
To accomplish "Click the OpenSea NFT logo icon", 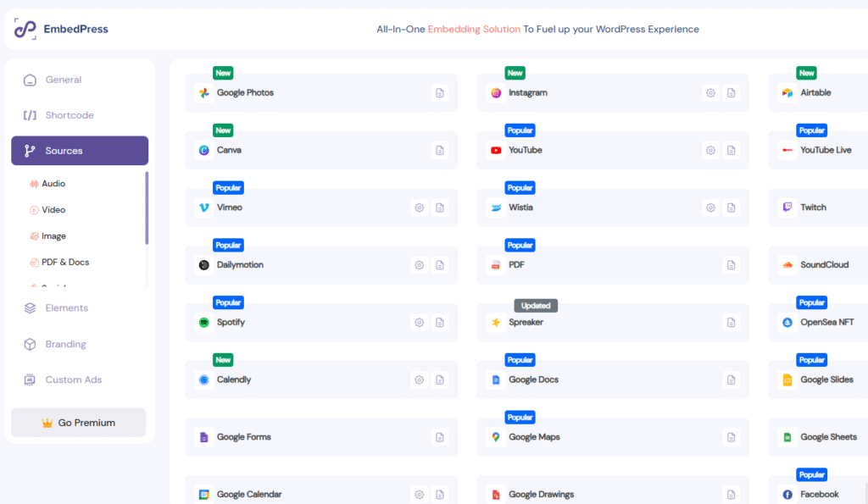I will (x=787, y=323).
